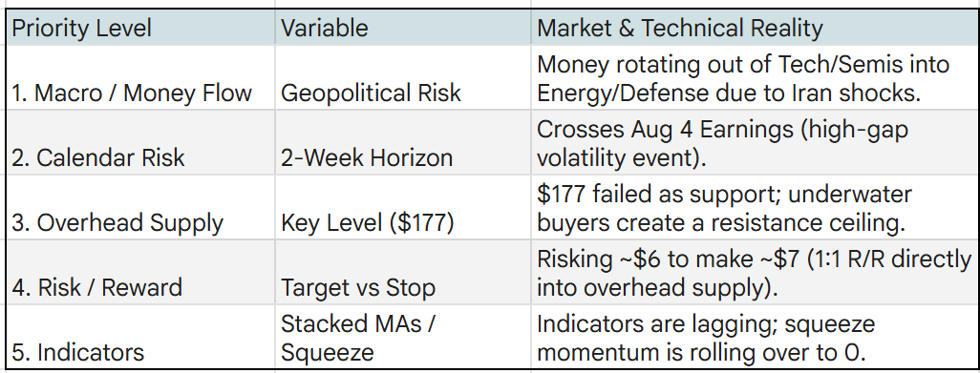Click the Geopolitical Risk cell

(403, 78)
